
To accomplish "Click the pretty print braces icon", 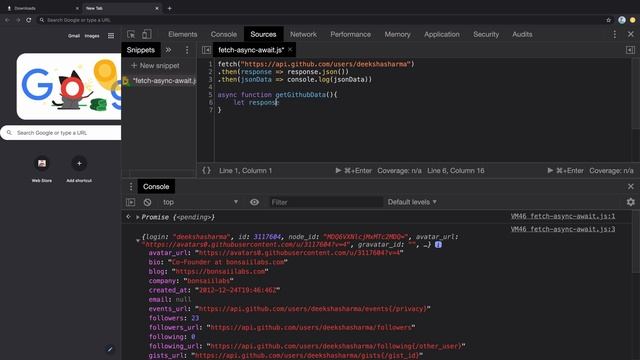I will [207, 171].
